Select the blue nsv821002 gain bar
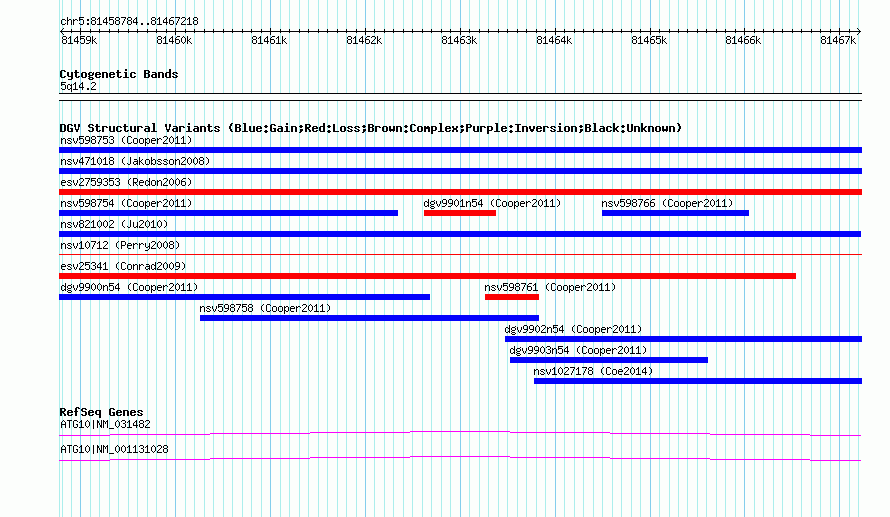Screen dimensions: 890x517 click(460, 234)
